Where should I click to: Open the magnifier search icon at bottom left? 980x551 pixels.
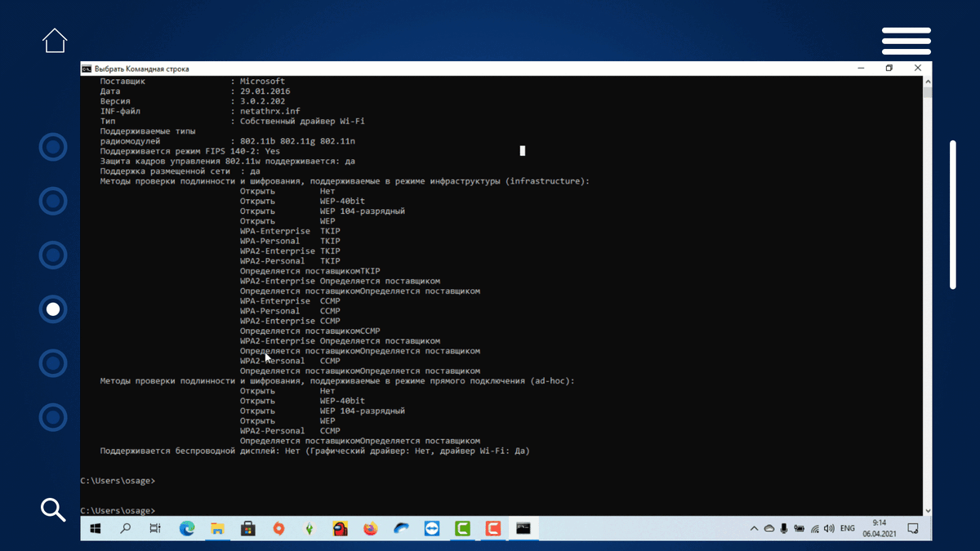tap(53, 510)
